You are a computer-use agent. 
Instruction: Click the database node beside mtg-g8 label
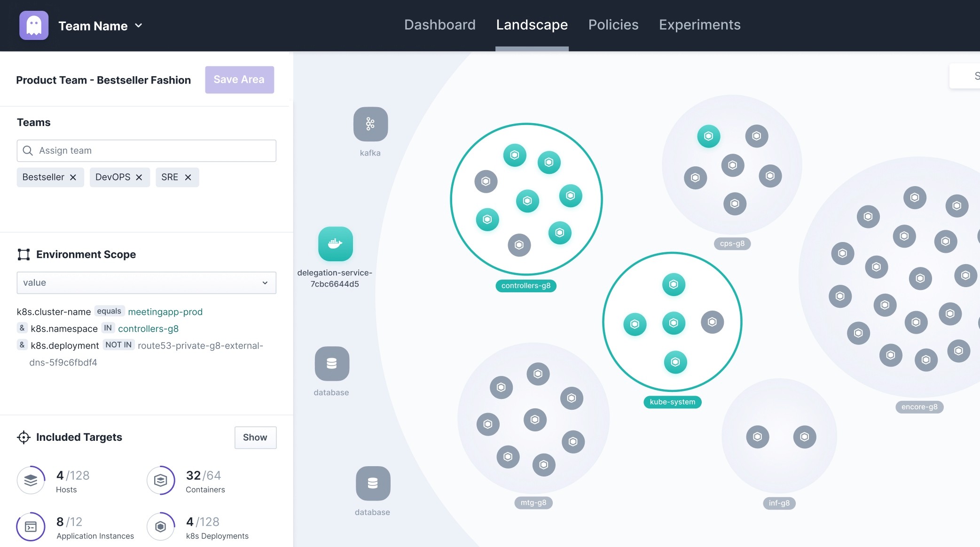(373, 483)
